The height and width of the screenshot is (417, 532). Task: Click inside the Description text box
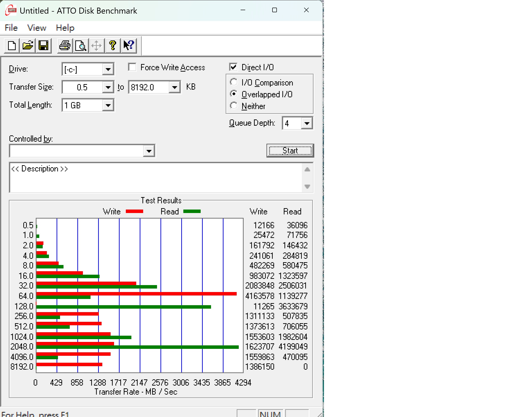click(x=156, y=177)
